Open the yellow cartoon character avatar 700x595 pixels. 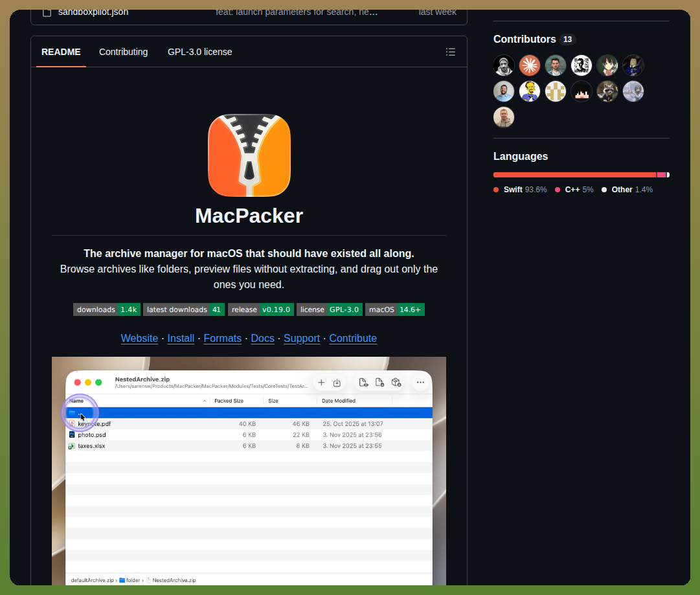point(530,91)
